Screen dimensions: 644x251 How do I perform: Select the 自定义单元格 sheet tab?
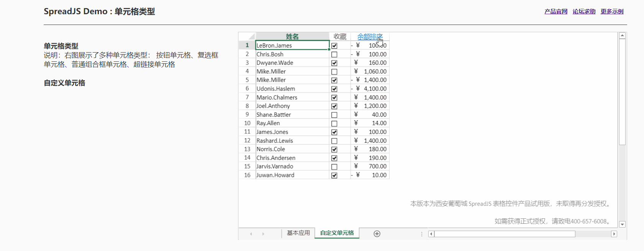[337, 233]
